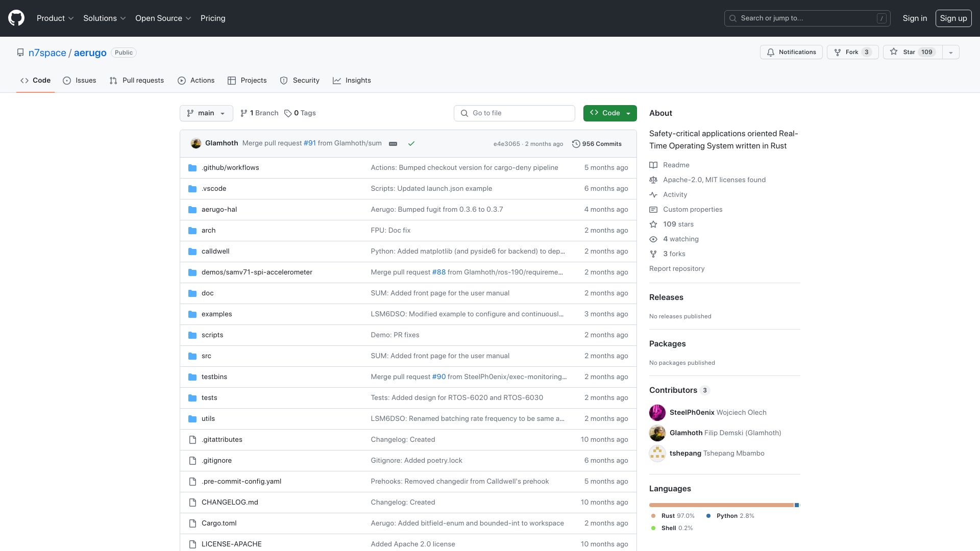Click the Sign in link
The height and width of the screenshot is (551, 980).
[915, 18]
